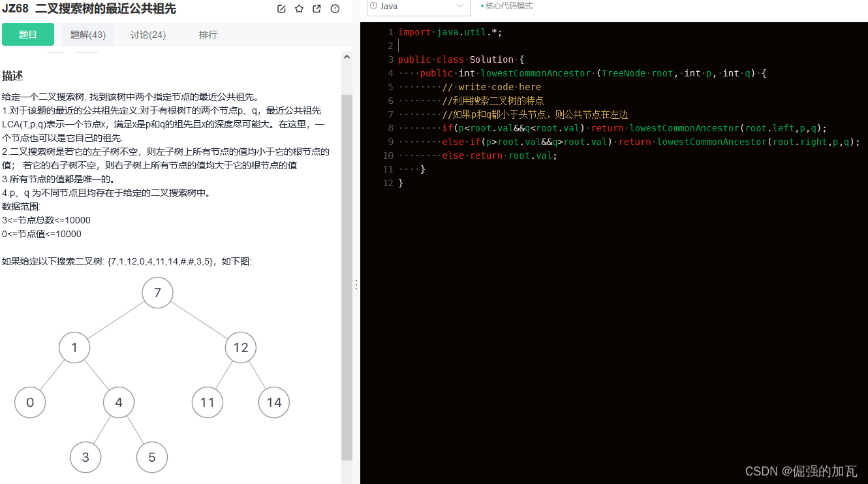Open the Java language dropdown
Image resolution: width=868 pixels, height=484 pixels.
(418, 7)
